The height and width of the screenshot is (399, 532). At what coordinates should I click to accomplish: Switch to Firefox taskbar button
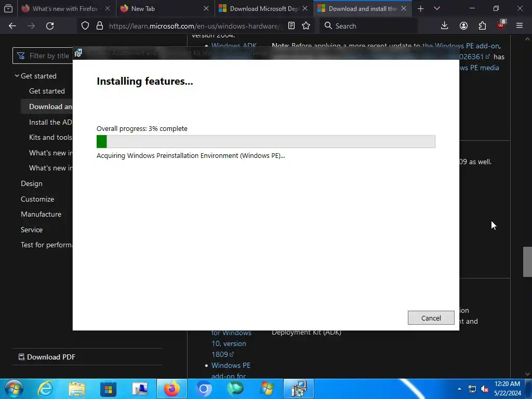(x=171, y=389)
